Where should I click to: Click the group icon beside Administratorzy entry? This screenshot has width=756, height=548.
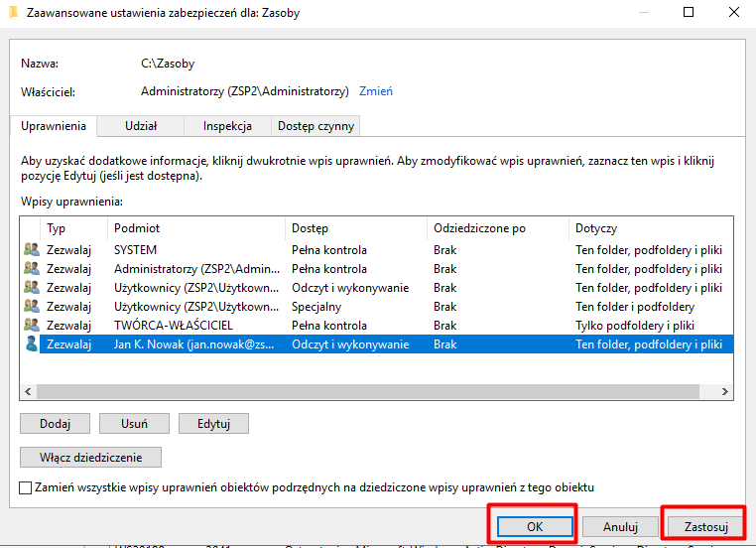coord(31,269)
